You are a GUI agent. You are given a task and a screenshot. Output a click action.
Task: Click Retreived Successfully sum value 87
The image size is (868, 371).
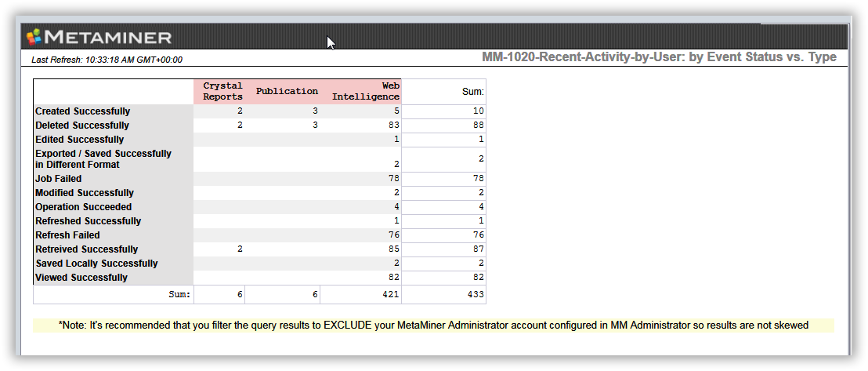(479, 249)
